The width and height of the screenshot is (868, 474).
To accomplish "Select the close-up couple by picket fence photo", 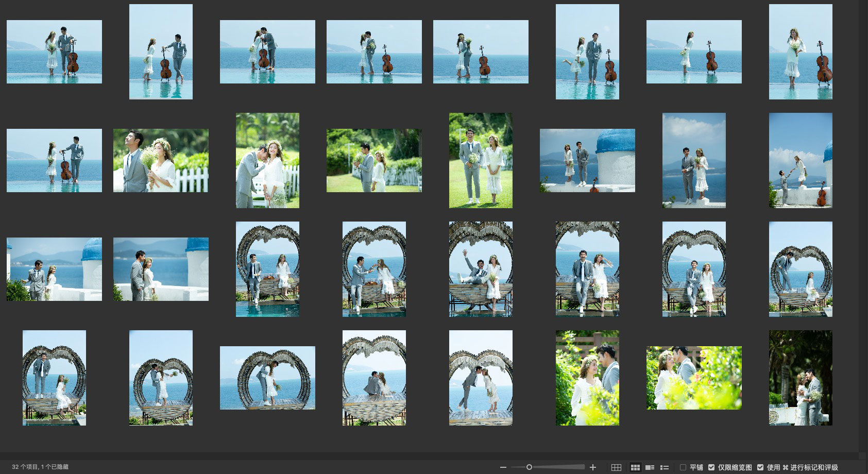I will point(161,160).
